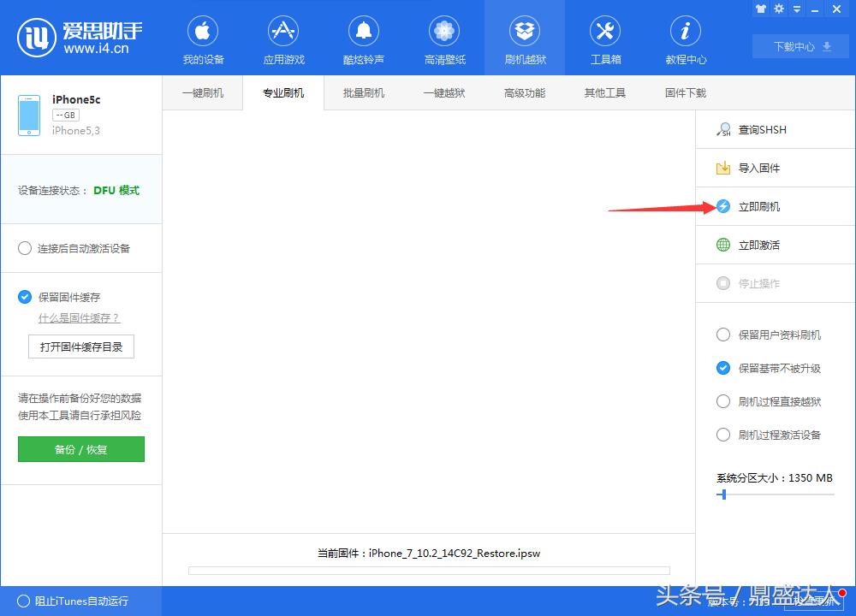Viewport: 856px width, 616px height.
Task: Uncheck 保留固件缓存 firmware cache option
Action: [24, 297]
